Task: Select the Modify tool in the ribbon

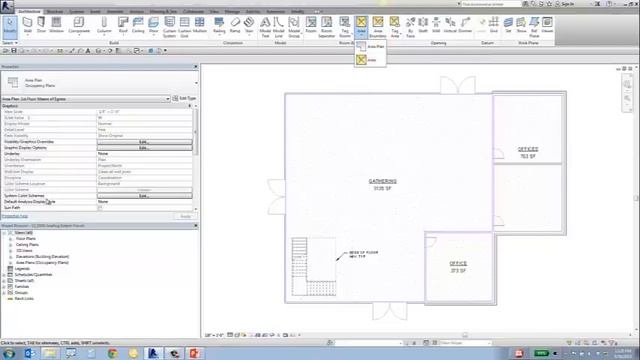Action: point(10,26)
